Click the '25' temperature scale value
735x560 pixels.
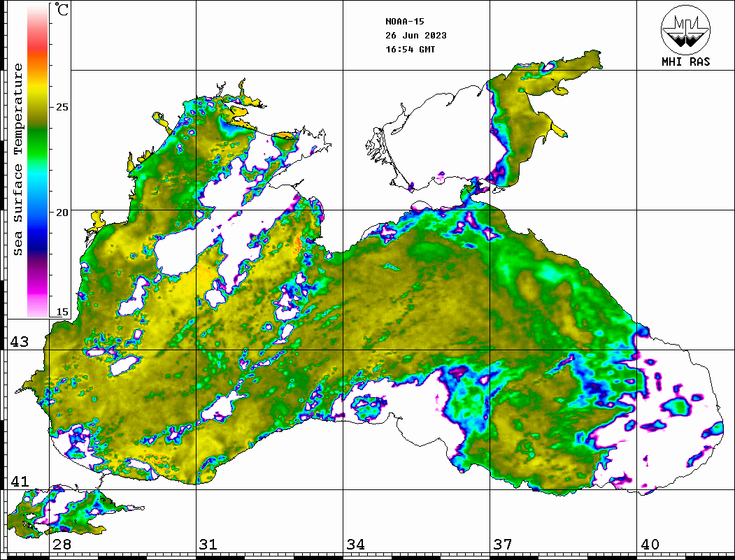tap(62, 107)
